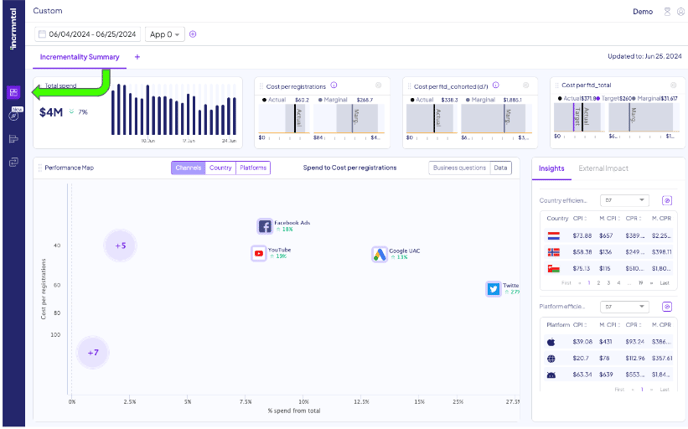Screen dimensions: 688x429
Task: Click the info icon beside Cost per registrations
Action: coord(333,85)
